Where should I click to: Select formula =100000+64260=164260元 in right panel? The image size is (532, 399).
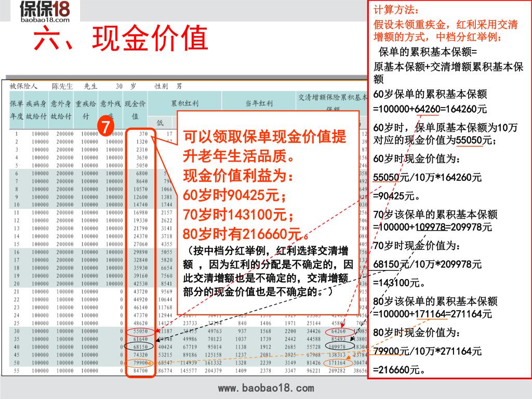(430, 109)
